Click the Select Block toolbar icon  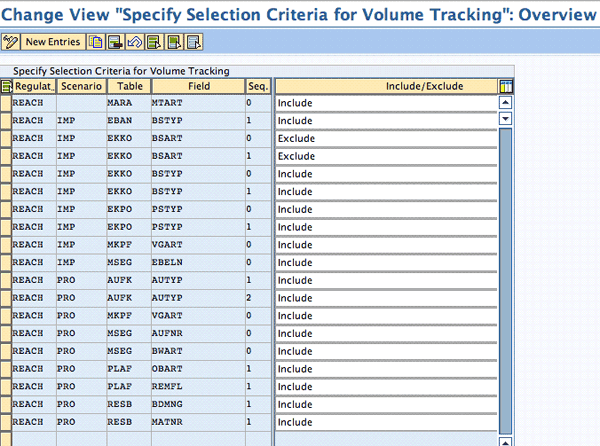173,42
